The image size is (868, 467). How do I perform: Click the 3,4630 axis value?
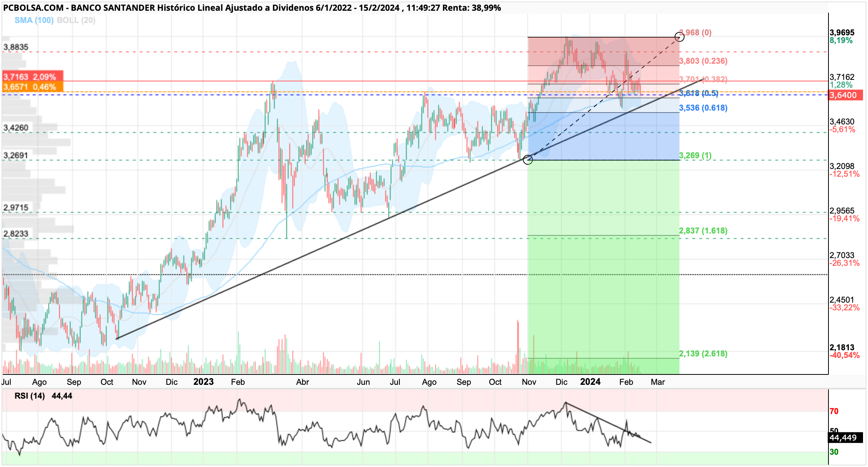[x=842, y=122]
